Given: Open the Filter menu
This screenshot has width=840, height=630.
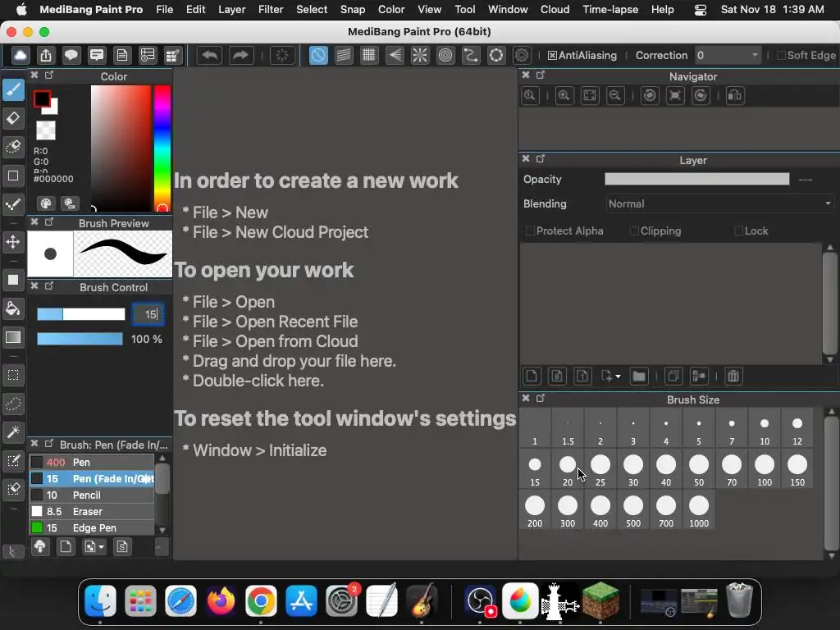Looking at the screenshot, I should [x=271, y=10].
